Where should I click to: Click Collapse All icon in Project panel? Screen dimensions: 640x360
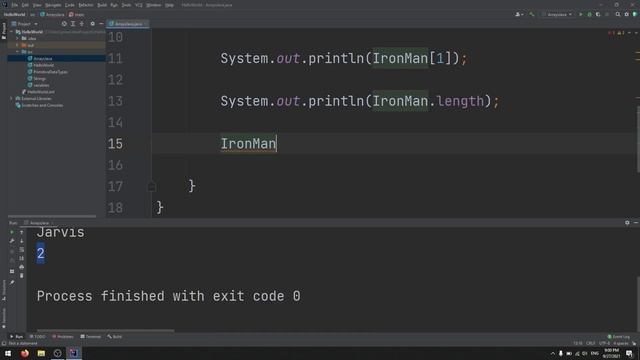[82, 24]
